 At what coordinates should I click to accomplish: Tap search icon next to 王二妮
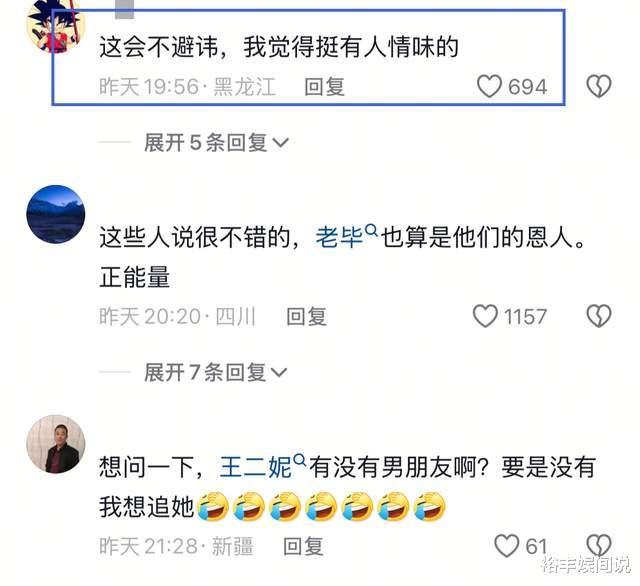(299, 460)
